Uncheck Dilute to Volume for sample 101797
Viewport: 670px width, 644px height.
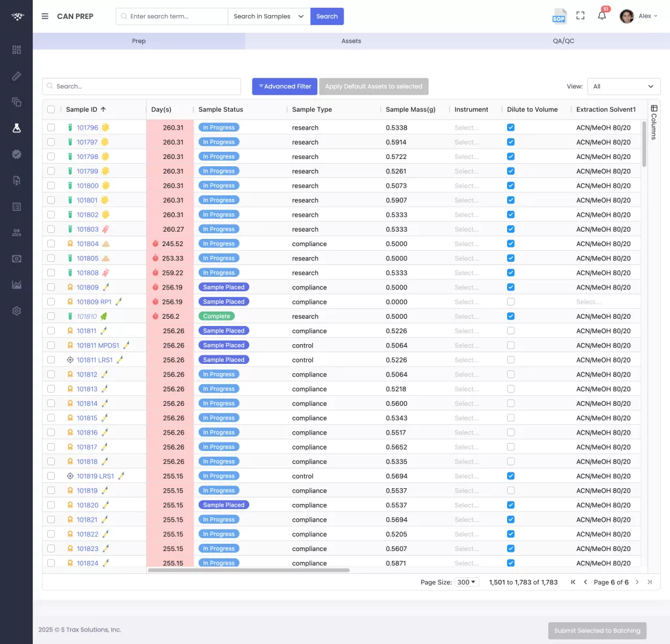(x=510, y=142)
